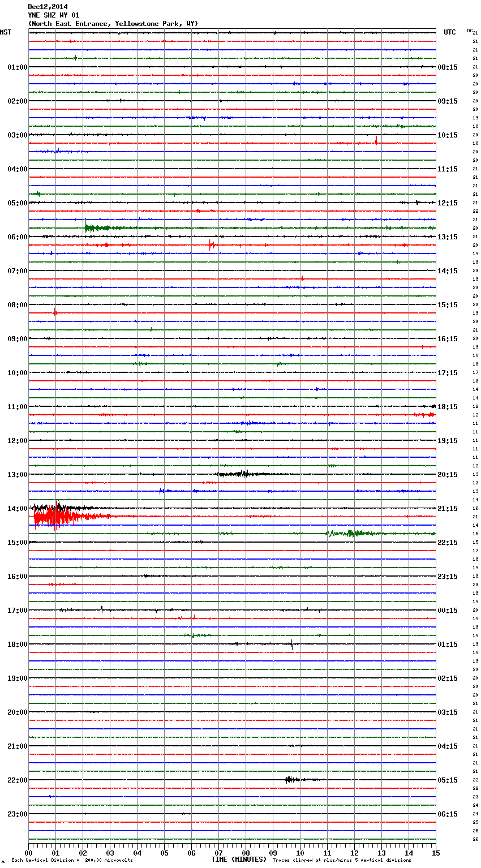481x868 pixels.
Task: Click the 11:15 UTC time label
Action: click(448, 169)
